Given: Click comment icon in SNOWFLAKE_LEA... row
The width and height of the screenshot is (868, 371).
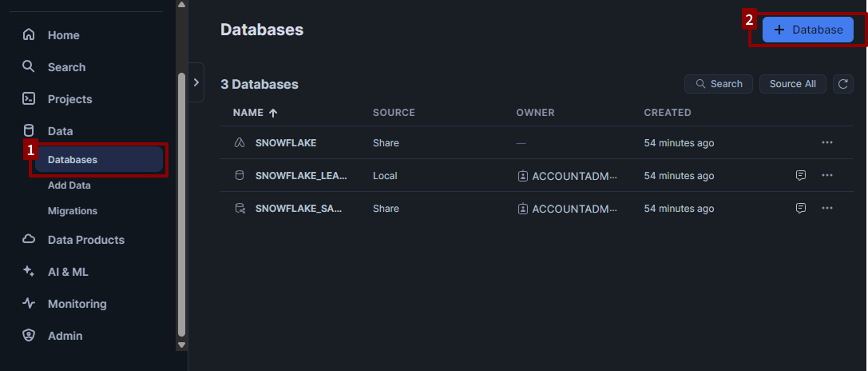Looking at the screenshot, I should point(800,175).
